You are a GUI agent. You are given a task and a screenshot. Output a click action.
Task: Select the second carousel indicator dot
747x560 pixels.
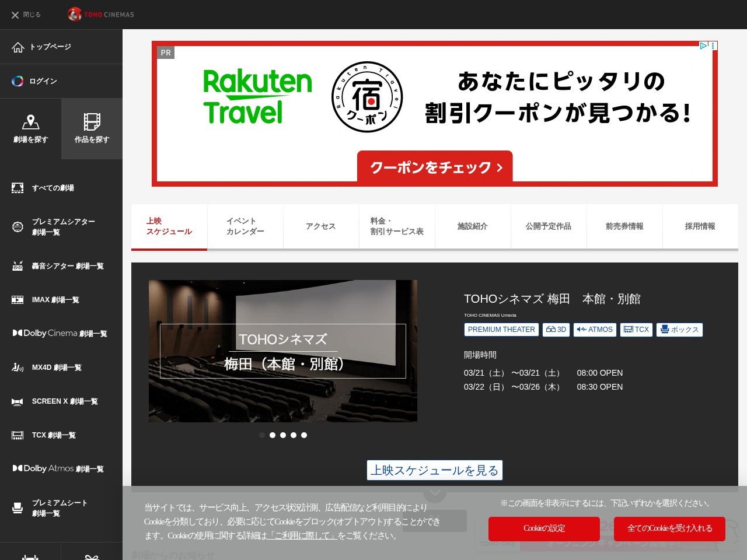pyautogui.click(x=273, y=435)
